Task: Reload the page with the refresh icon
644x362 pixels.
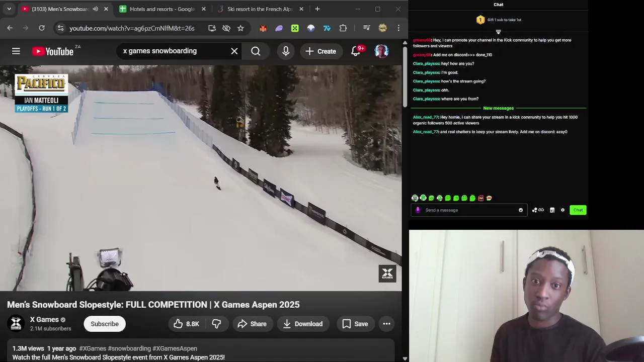Action: pyautogui.click(x=42, y=28)
